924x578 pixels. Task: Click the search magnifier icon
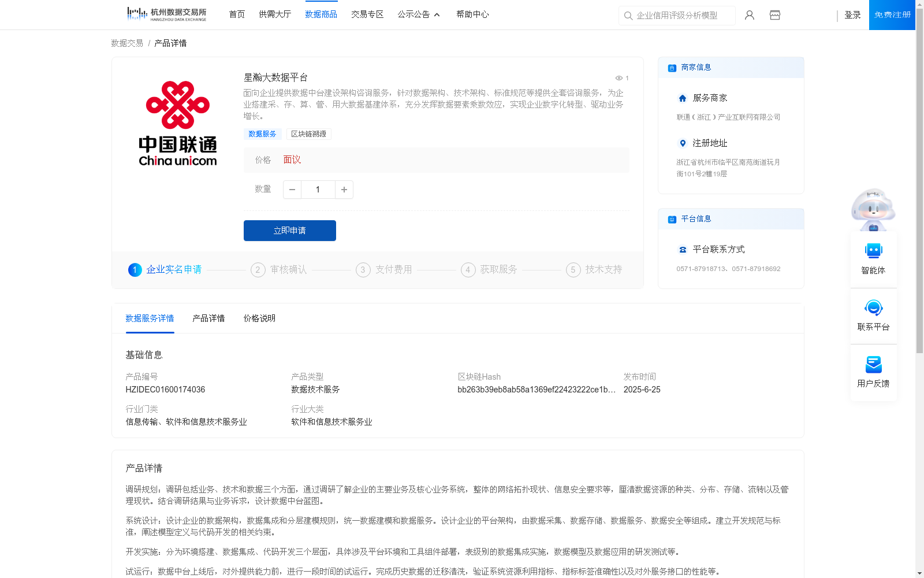point(628,16)
